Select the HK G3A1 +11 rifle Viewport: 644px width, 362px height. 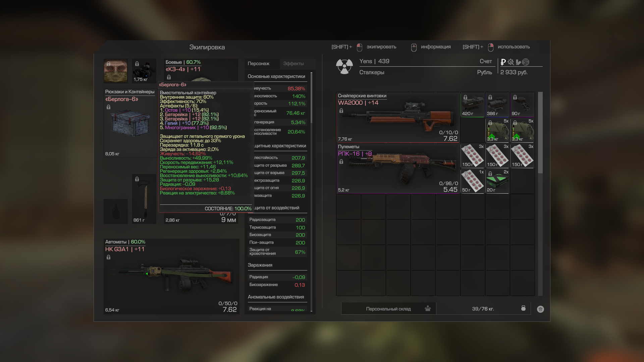click(171, 277)
